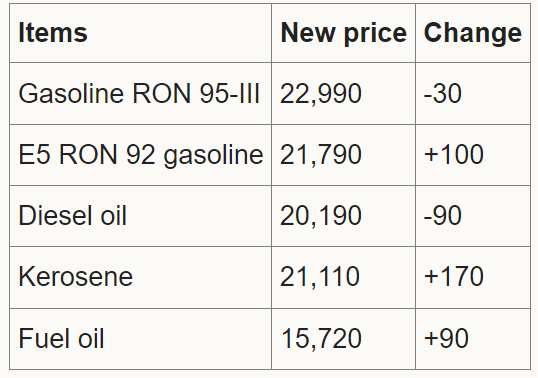
Task: Click the 15,720 price value
Action: point(321,339)
